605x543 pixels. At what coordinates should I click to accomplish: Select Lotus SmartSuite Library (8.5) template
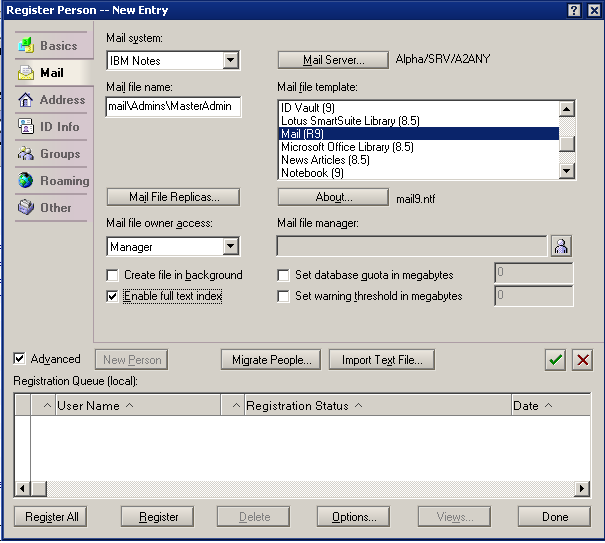(x=418, y=121)
